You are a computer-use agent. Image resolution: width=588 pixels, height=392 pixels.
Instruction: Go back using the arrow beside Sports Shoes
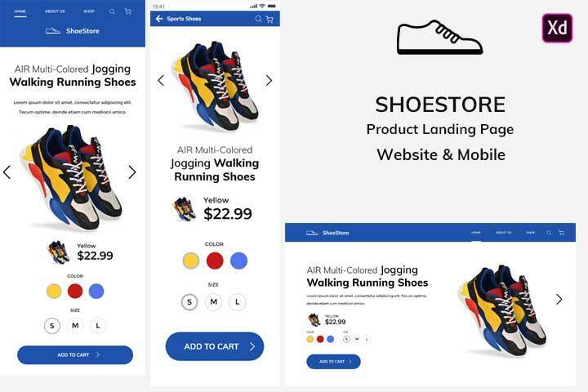click(x=159, y=19)
